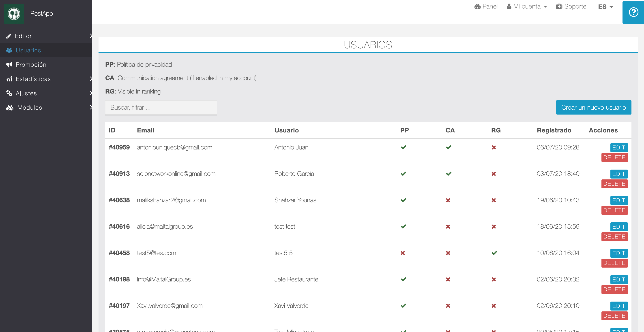Click the Promoción megaphone icon

9,65
